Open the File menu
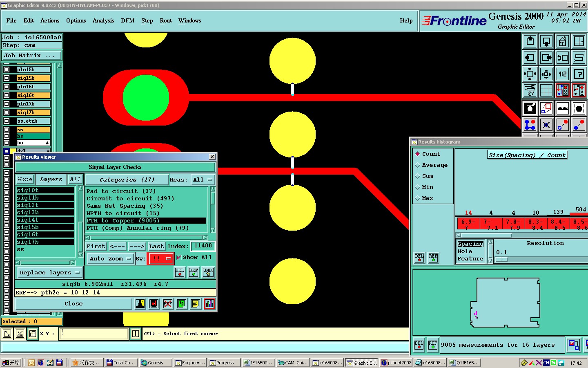 (x=11, y=20)
